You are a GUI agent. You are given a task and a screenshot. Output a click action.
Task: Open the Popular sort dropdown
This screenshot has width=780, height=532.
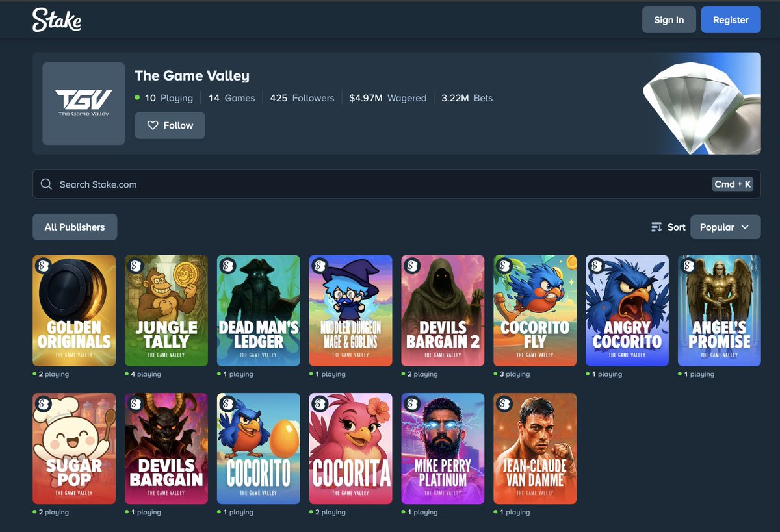pyautogui.click(x=725, y=227)
